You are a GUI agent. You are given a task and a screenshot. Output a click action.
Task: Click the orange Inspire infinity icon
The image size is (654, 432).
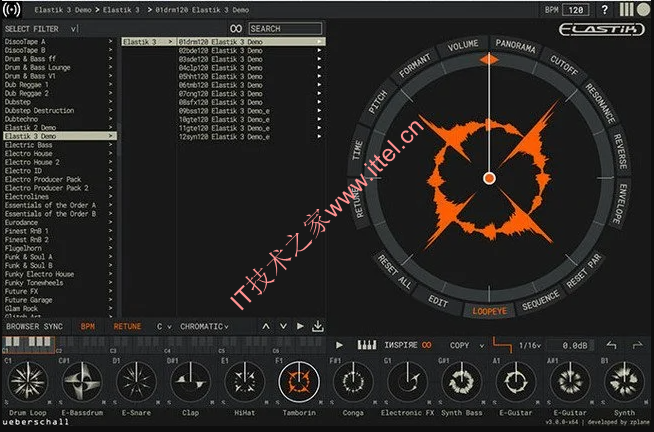[x=426, y=345]
